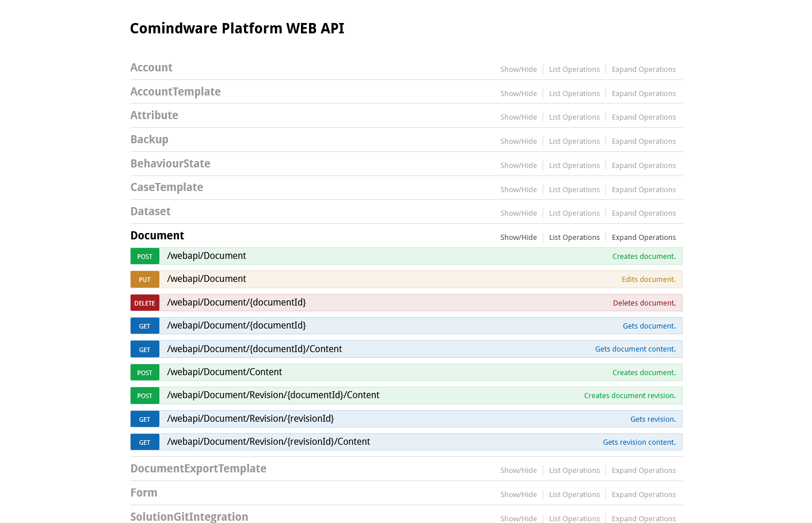This screenshot has height=523, width=812.
Task: Open the Dataset section heading
Action: click(151, 212)
